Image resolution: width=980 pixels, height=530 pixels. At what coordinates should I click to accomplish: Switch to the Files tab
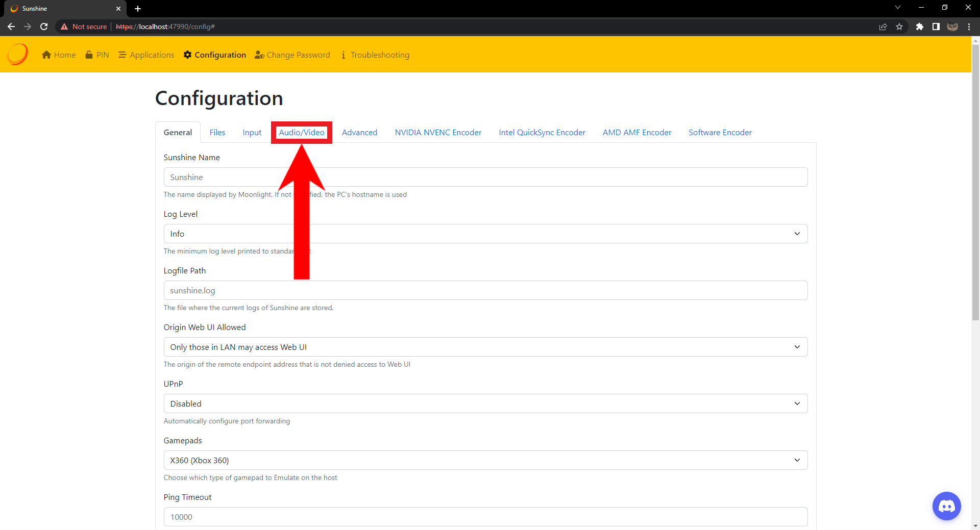(217, 133)
